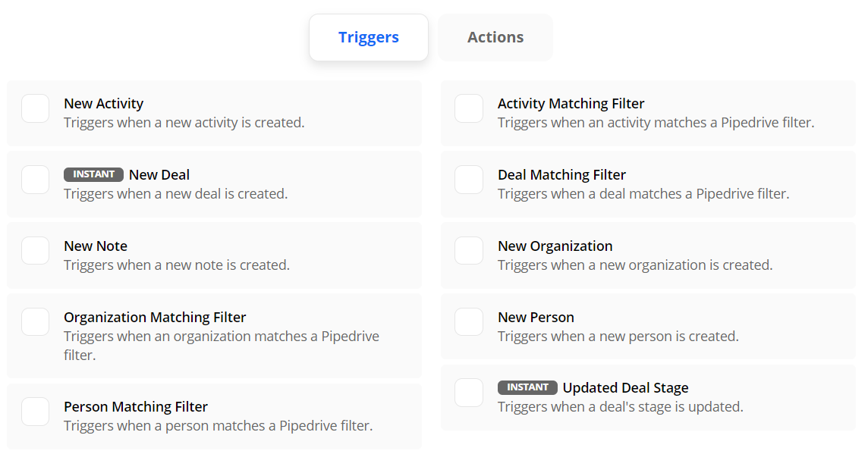Check the Activity Matching Filter checkbox
The width and height of the screenshot is (868, 451).
tap(469, 108)
